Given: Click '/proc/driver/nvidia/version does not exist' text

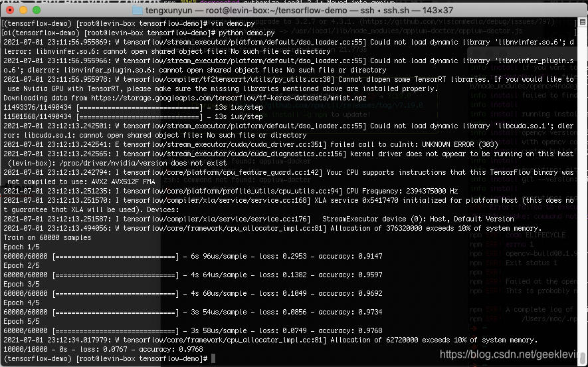Looking at the screenshot, I should tap(143, 164).
